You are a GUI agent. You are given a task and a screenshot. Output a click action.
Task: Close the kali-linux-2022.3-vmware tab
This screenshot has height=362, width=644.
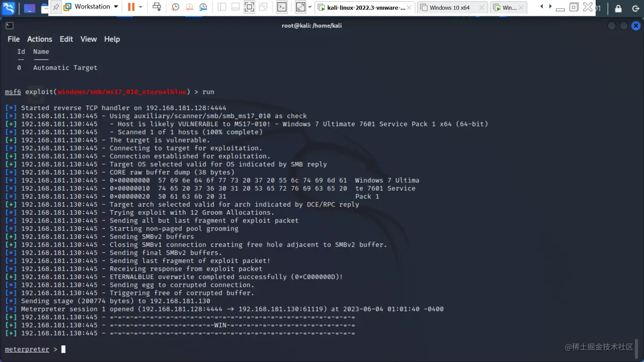click(x=409, y=8)
